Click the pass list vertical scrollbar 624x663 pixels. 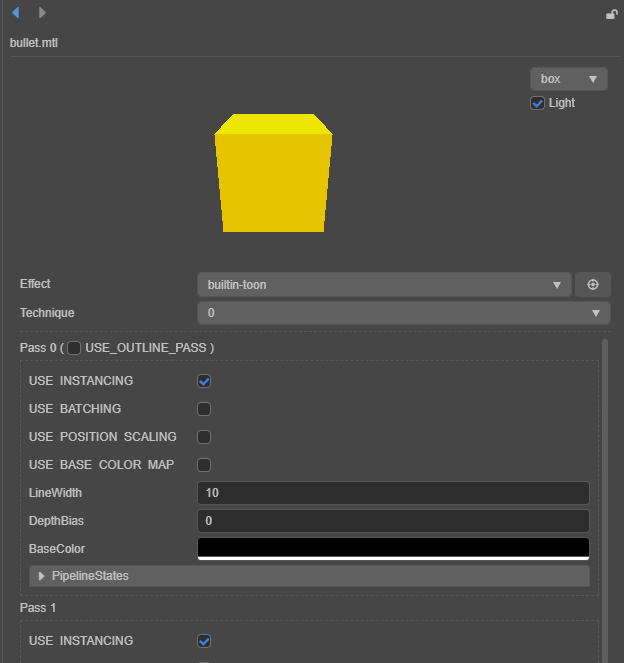(x=605, y=501)
